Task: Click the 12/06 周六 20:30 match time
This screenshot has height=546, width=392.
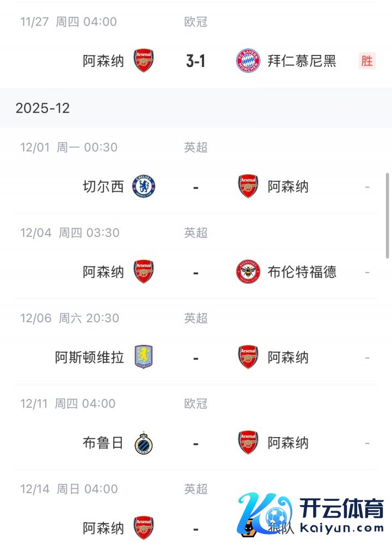Action: coord(69,318)
